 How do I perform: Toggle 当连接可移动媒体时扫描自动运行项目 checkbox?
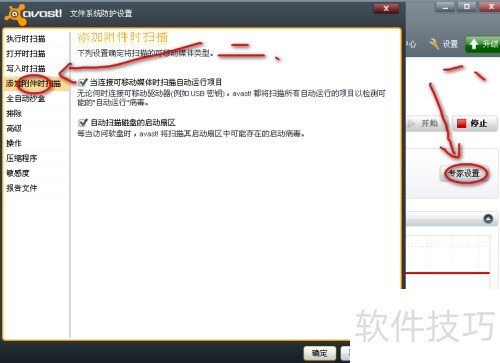(83, 82)
